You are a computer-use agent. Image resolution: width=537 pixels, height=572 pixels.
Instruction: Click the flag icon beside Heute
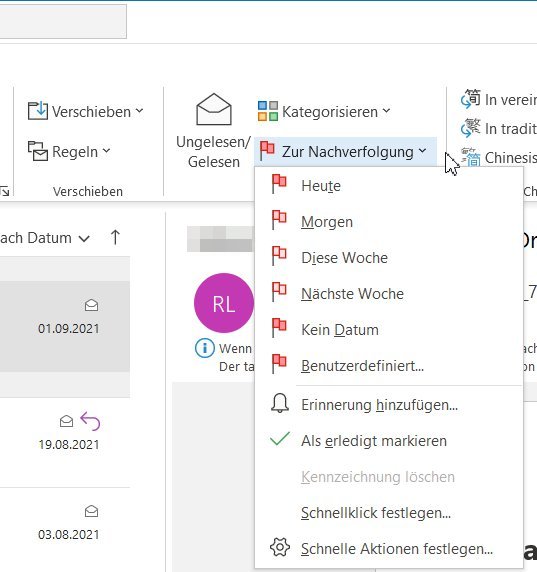tap(279, 183)
